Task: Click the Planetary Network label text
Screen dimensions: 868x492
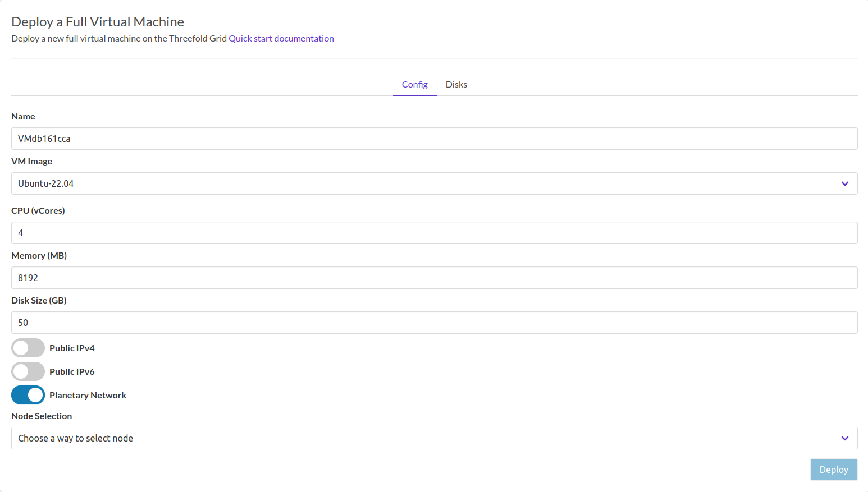Action: pos(88,396)
